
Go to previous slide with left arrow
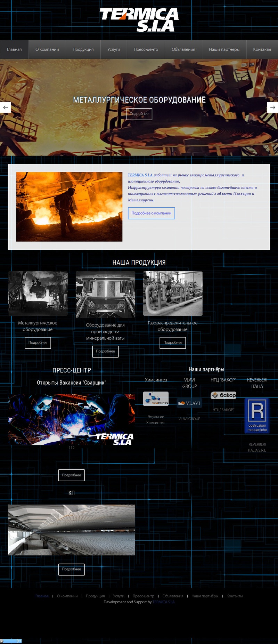click(x=5, y=107)
